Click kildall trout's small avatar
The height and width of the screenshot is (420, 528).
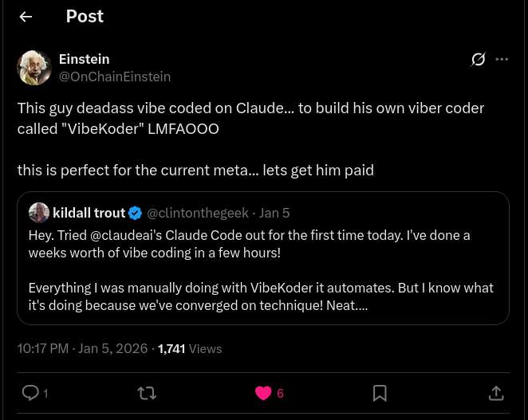pyautogui.click(x=39, y=213)
